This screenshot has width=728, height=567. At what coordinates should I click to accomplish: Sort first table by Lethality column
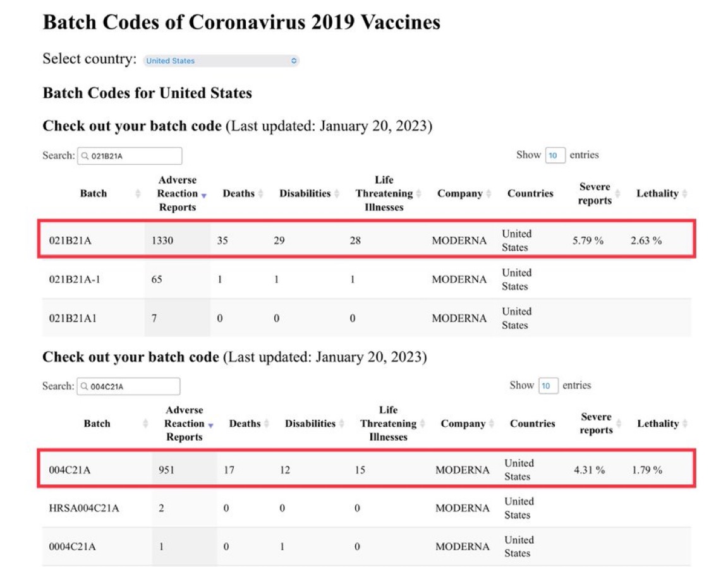click(x=657, y=194)
